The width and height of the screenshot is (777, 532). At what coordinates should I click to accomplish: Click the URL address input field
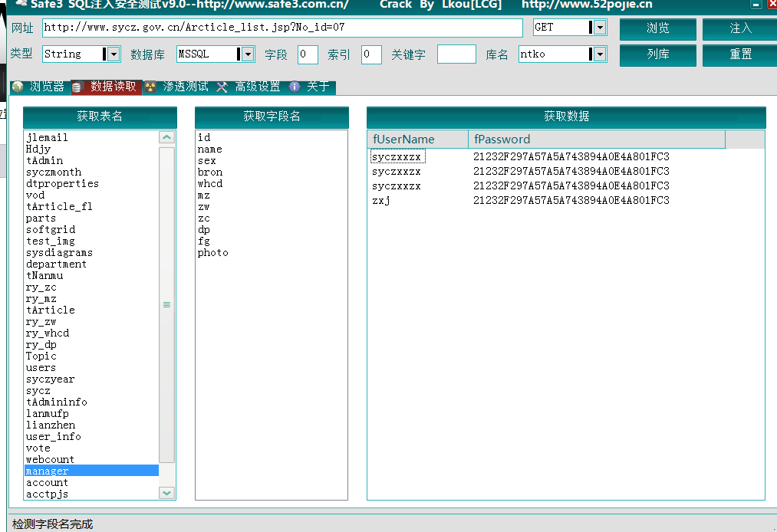(x=282, y=28)
